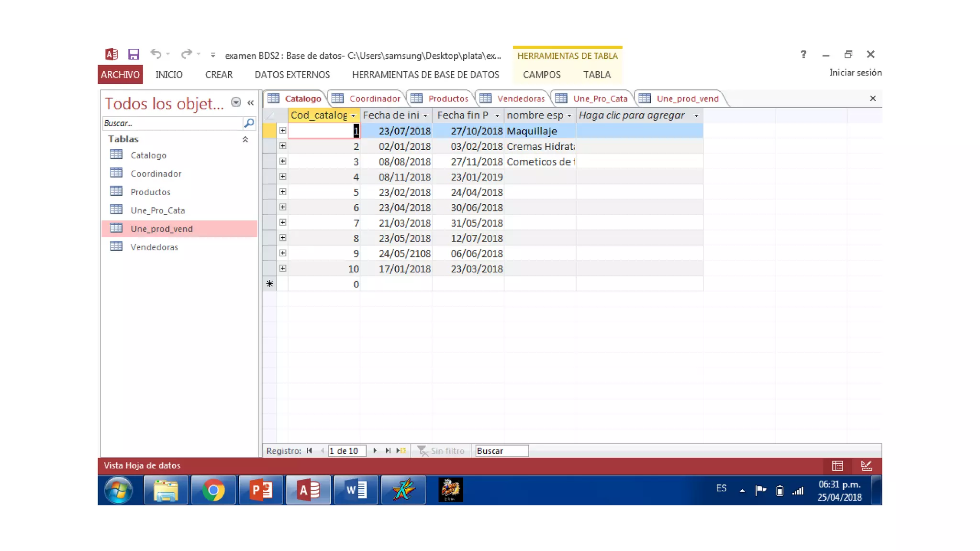
Task: Click the Undo arrow icon
Action: 156,54
